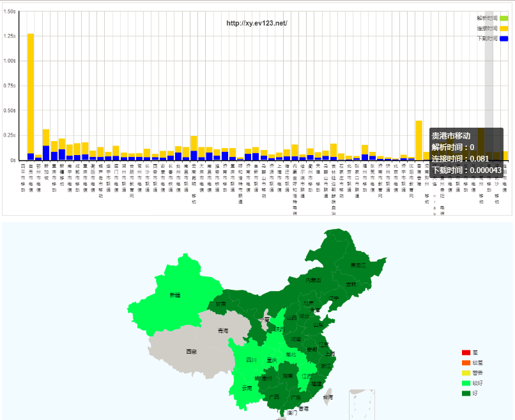Click the blue 下载时间 legend swatch
The image size is (515, 420).
click(x=503, y=39)
